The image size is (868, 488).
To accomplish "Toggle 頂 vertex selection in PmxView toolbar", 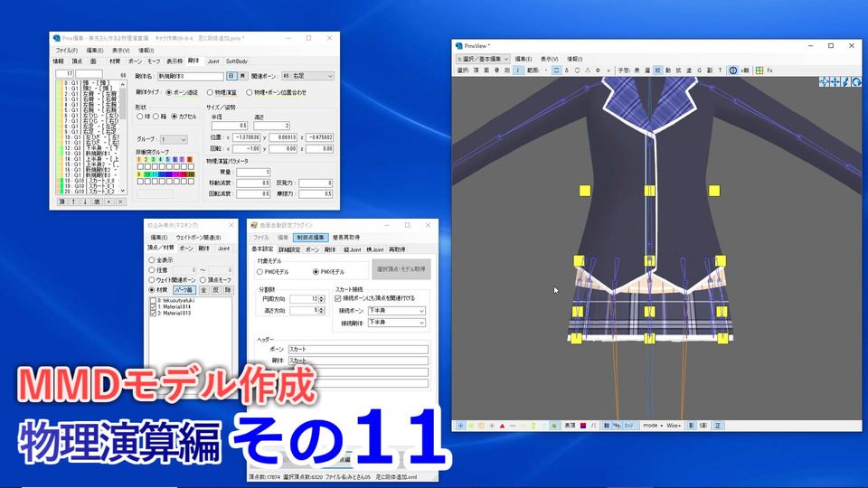I will tap(476, 70).
